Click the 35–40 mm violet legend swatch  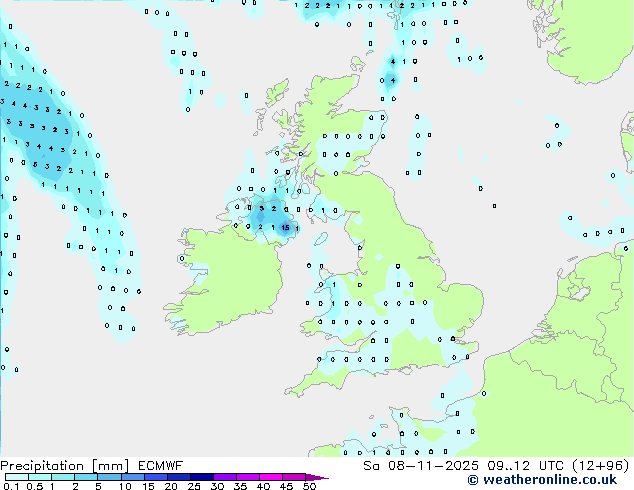click(247, 477)
